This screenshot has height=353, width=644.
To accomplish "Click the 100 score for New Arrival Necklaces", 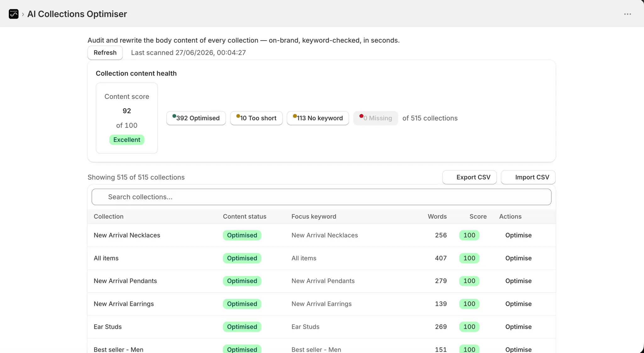I will pos(469,235).
